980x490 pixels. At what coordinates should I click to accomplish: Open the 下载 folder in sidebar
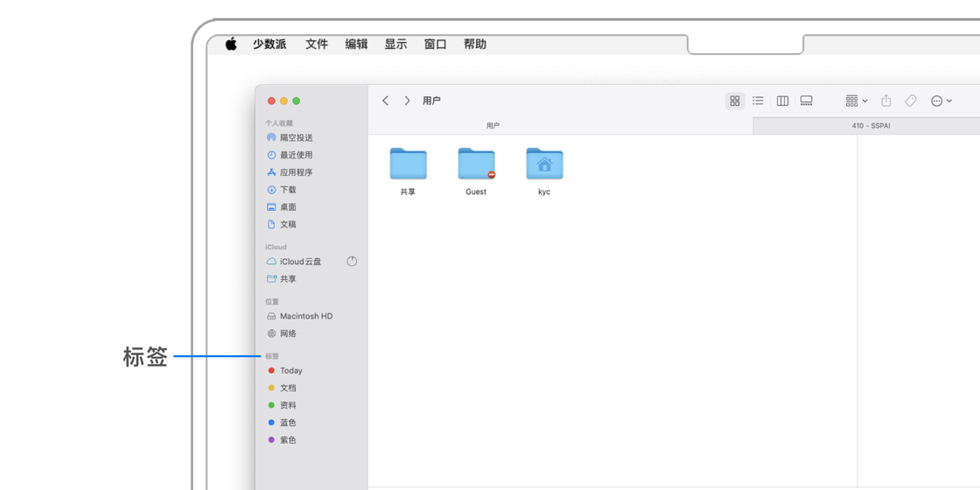pos(288,190)
